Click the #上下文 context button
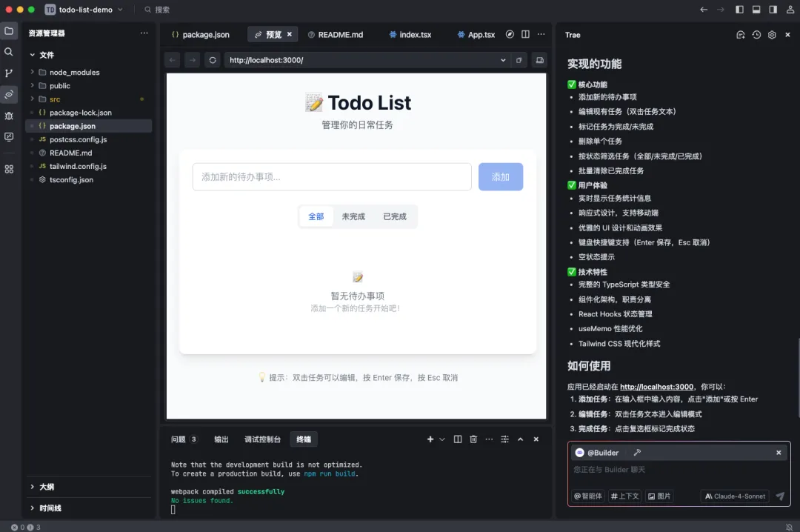 point(624,496)
